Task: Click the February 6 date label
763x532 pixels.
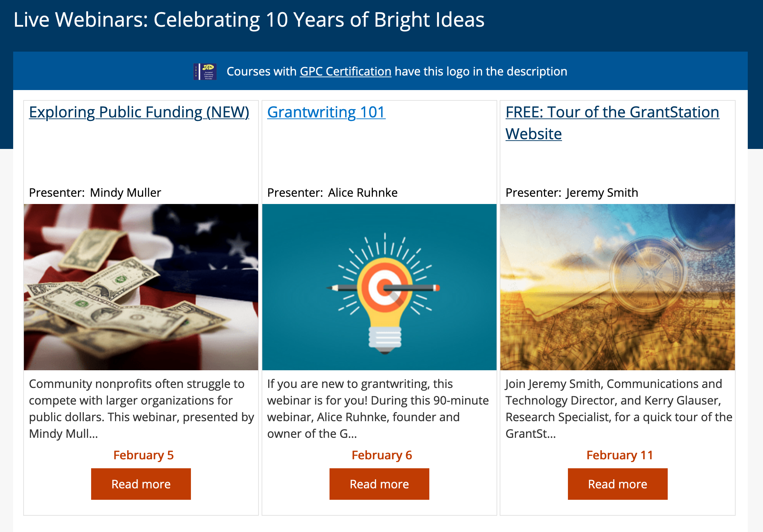Action: 382,455
